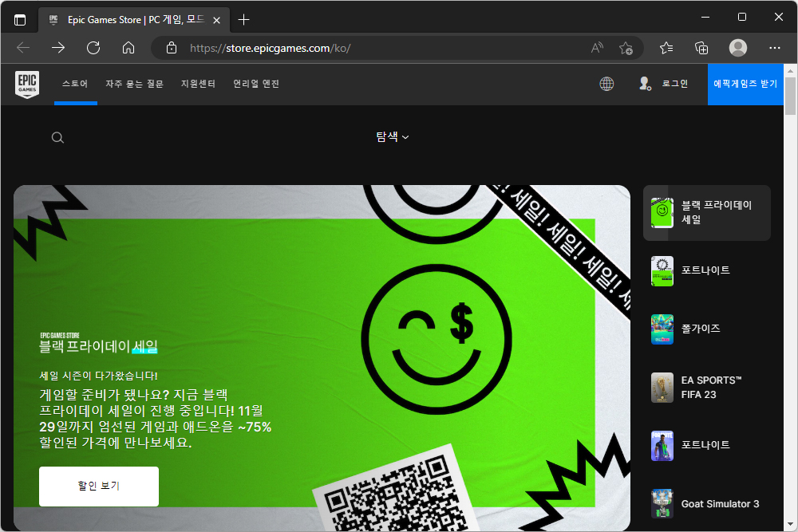Open browser Collections
798x532 pixels.
tap(701, 48)
